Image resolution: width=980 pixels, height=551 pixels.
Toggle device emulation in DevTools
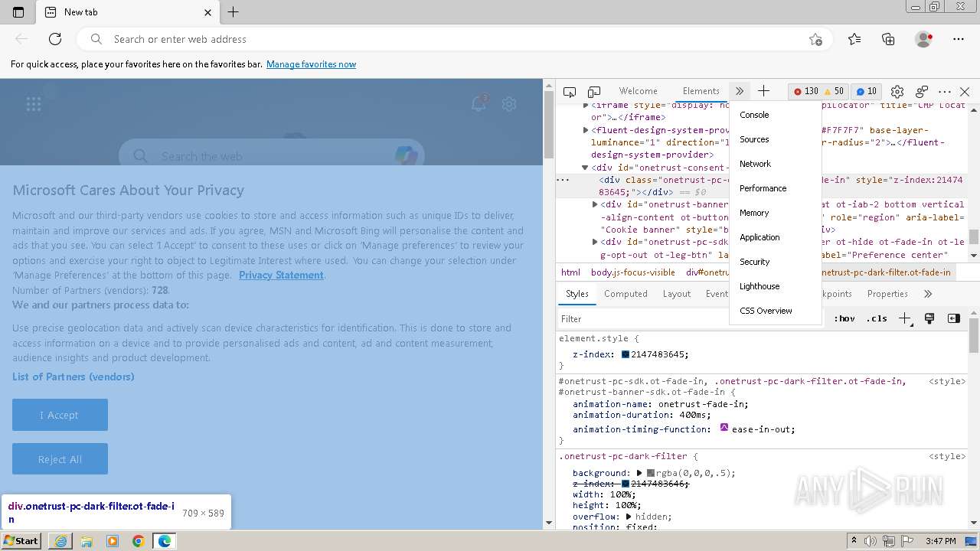coord(594,91)
